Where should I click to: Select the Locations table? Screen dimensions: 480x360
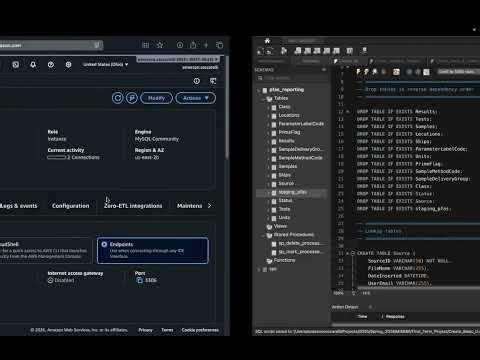coord(289,115)
